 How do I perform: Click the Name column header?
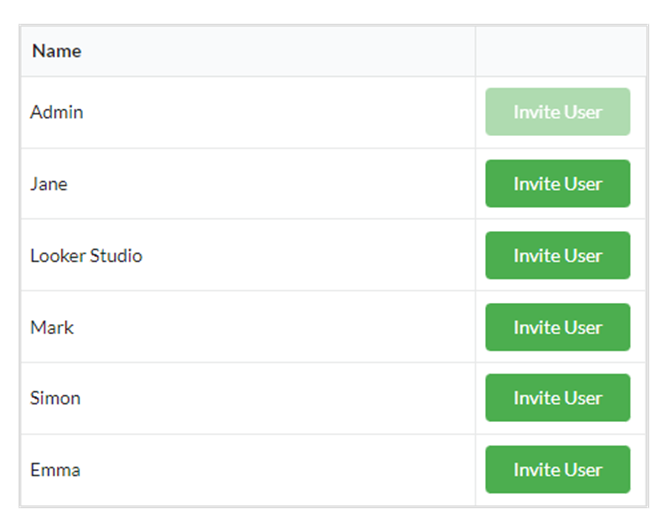(57, 51)
